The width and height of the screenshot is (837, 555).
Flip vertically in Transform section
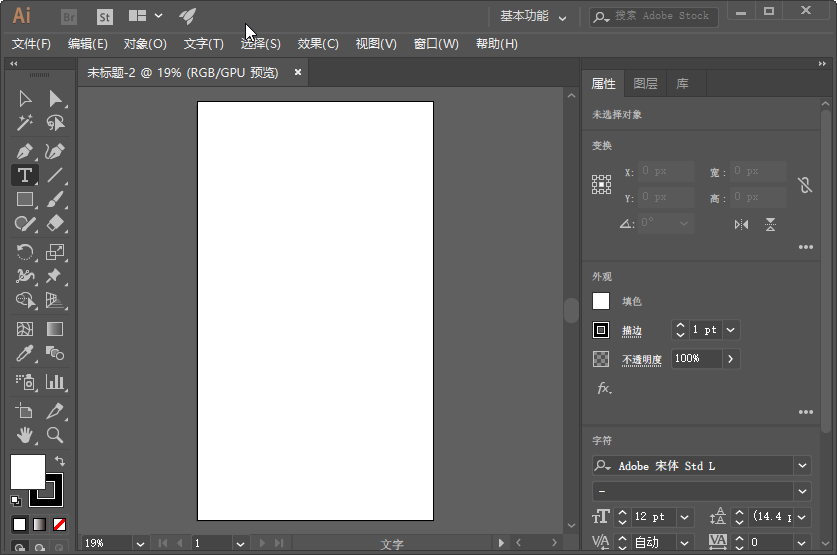(770, 225)
